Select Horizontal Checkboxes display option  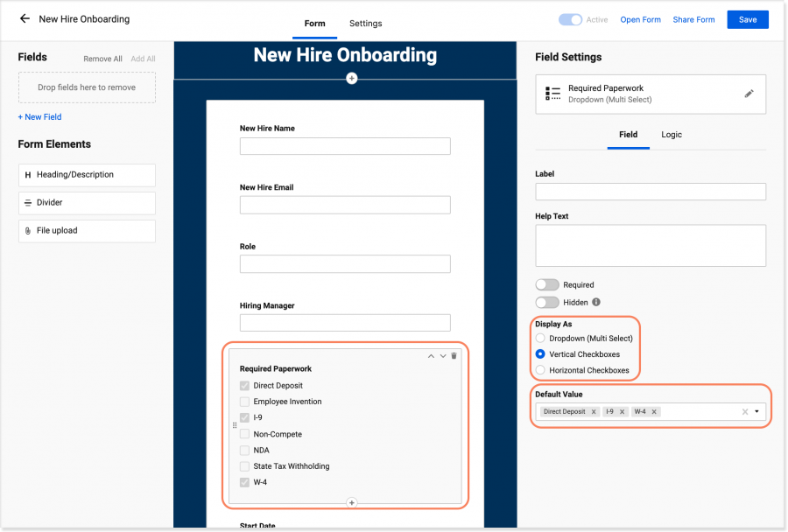click(x=538, y=370)
